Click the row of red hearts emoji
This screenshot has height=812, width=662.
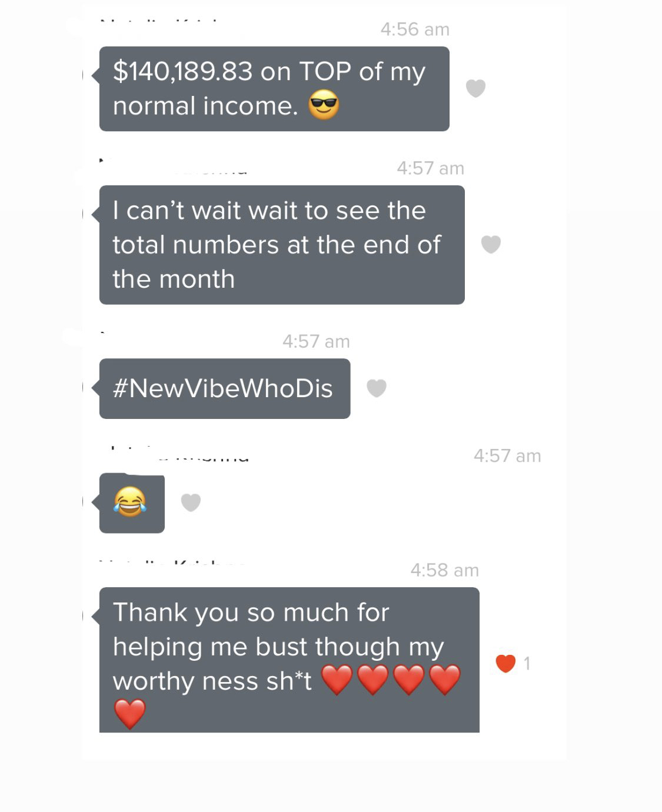tap(391, 680)
